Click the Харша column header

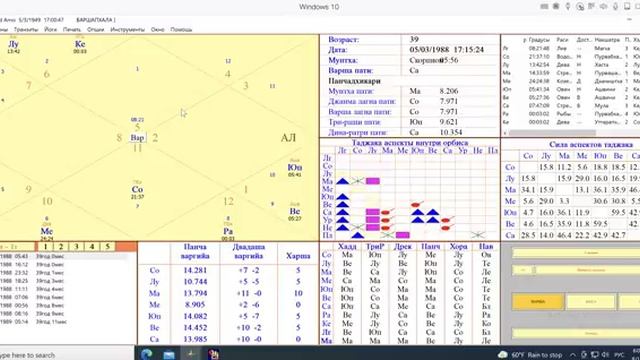coord(298,256)
